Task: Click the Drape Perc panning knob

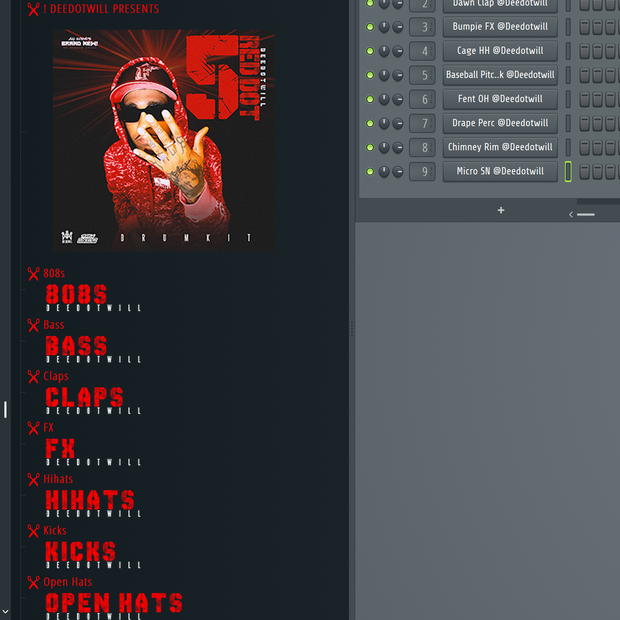Action: 384,123
